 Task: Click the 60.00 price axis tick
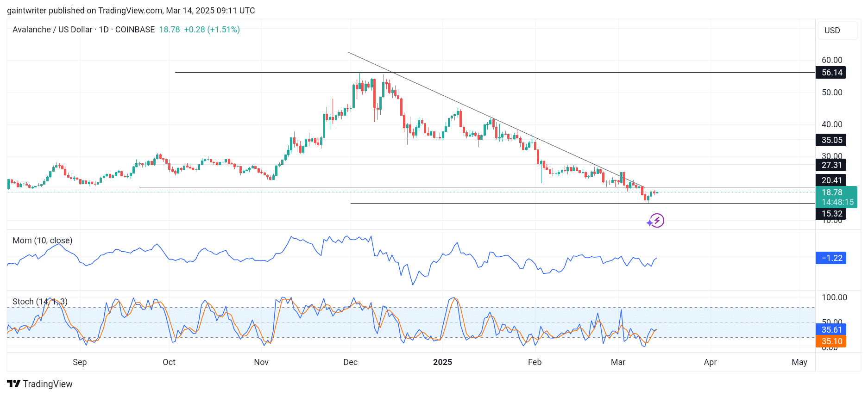[832, 60]
